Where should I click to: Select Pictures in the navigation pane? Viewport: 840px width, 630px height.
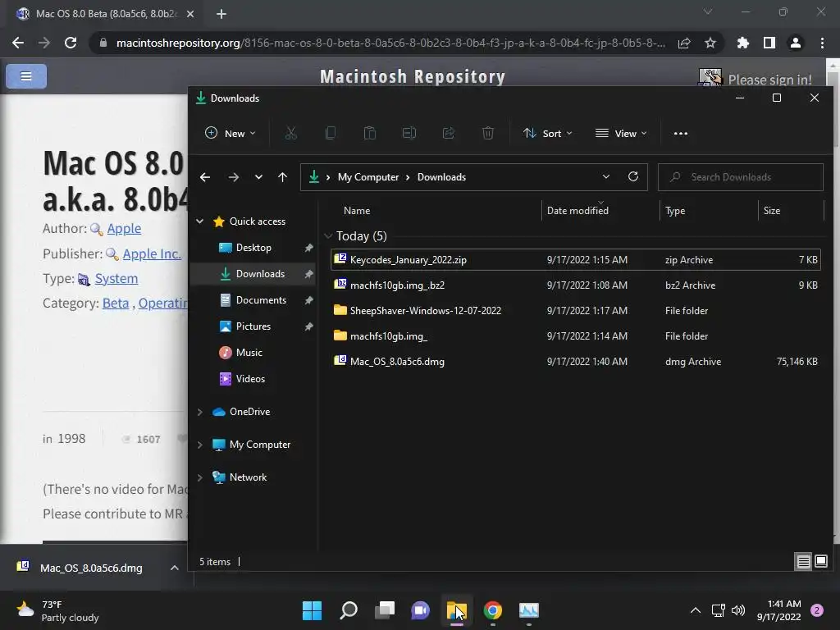click(253, 326)
